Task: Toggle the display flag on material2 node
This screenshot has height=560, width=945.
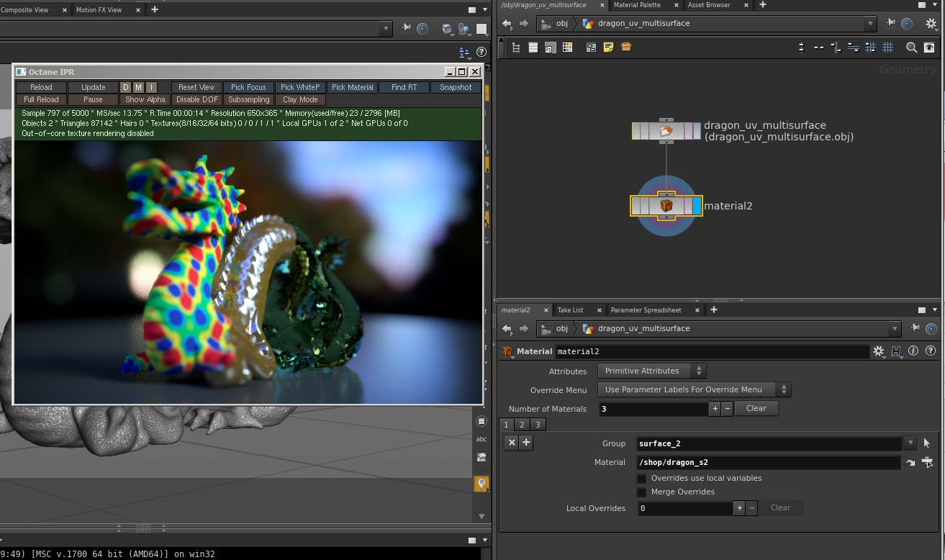Action: click(697, 206)
